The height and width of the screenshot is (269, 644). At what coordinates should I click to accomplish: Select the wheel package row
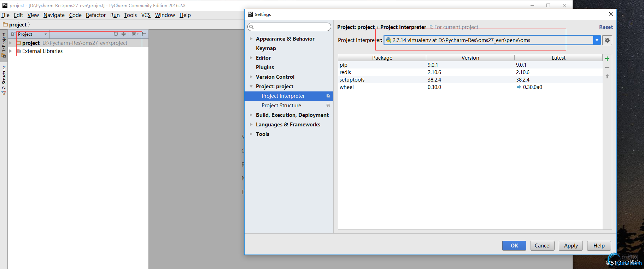pos(470,87)
